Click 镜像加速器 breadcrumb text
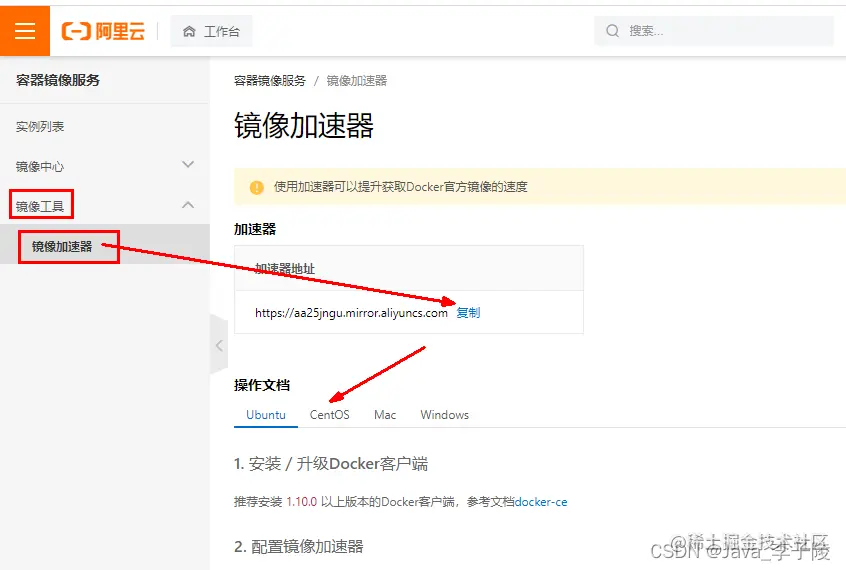This screenshot has width=846, height=570. pyautogui.click(x=357, y=81)
